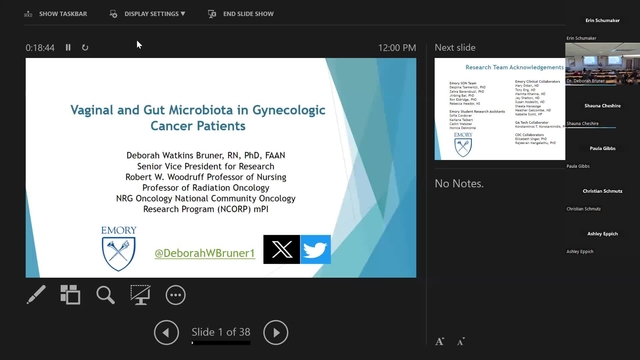
Task: Click Show Taskbar in presenter view
Action: tap(56, 14)
